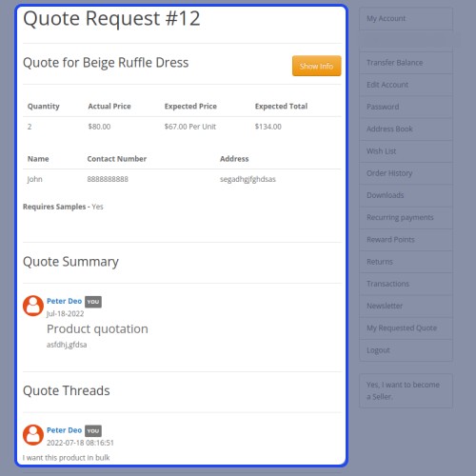Click Peter Deo avatar in Quote Threads
Viewport: 476px width, 476px height.
point(33,435)
